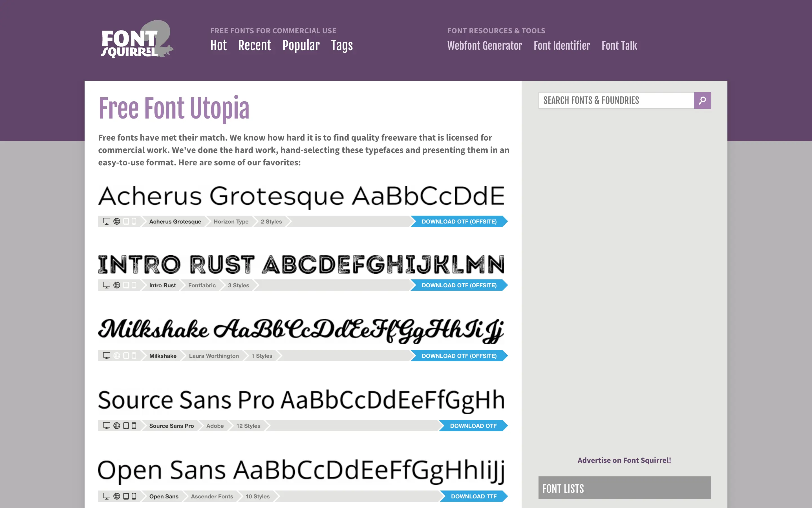View 3 Styles of Intro Rust
The width and height of the screenshot is (812, 508).
[x=239, y=285]
